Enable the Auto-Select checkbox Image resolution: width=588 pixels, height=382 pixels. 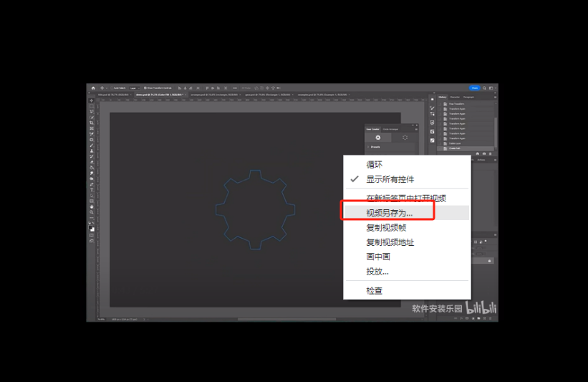click(112, 88)
